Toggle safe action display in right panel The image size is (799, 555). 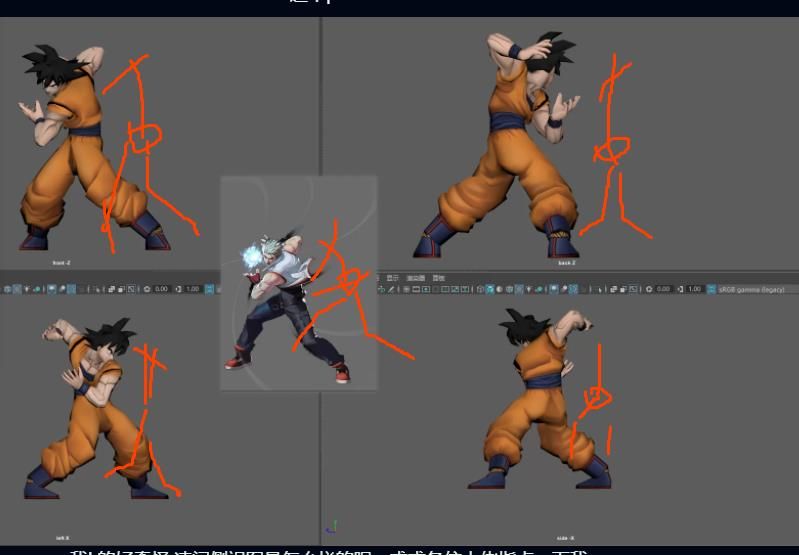pos(455,289)
